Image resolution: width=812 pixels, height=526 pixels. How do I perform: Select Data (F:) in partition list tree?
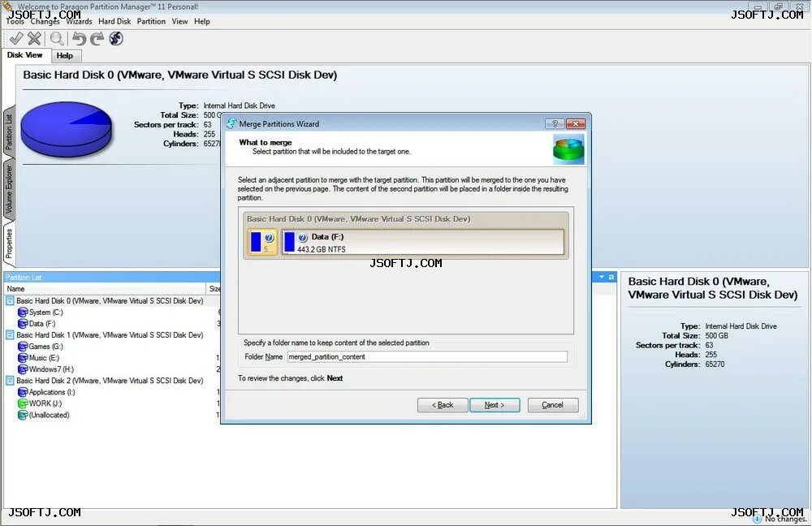click(x=42, y=324)
